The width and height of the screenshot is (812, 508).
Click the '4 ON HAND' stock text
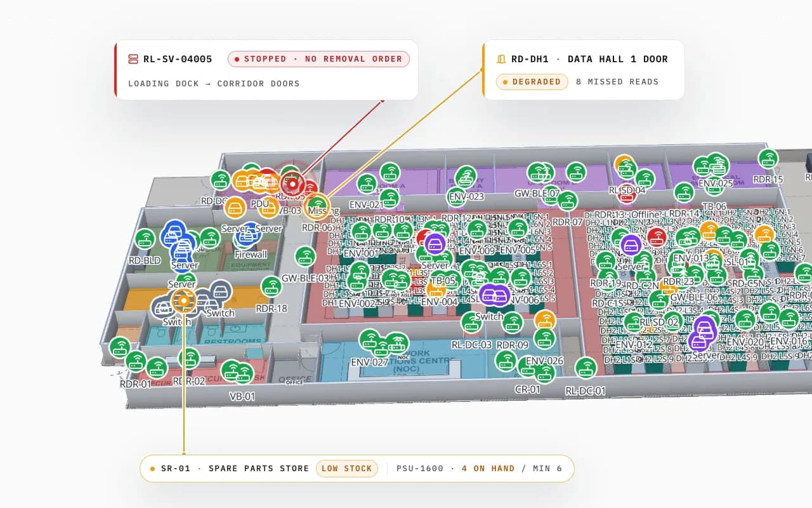pyautogui.click(x=488, y=469)
